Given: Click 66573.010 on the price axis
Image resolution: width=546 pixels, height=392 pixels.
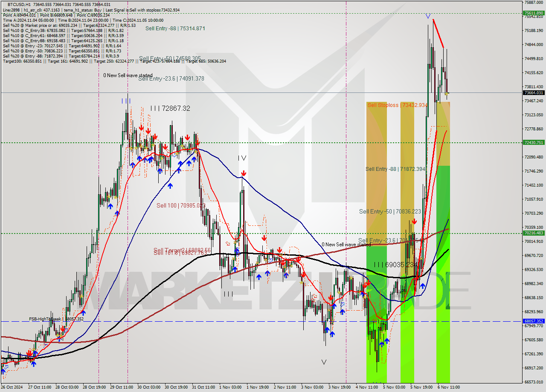Looking at the screenshot, I should tap(534, 382).
